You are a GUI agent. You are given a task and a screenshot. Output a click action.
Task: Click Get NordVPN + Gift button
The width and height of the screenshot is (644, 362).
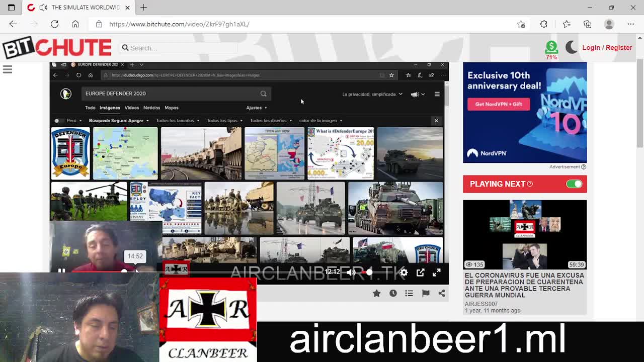[499, 104]
